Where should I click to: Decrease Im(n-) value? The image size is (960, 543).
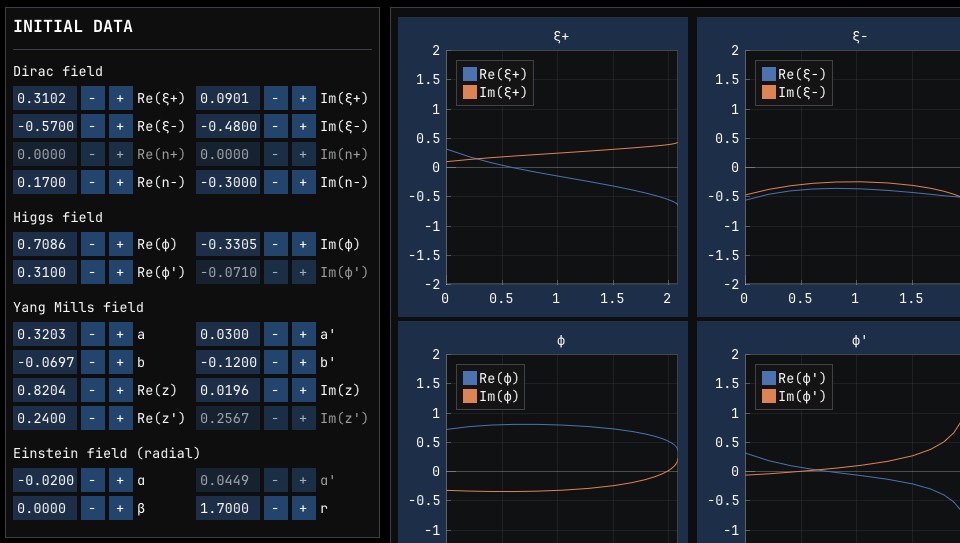(276, 182)
